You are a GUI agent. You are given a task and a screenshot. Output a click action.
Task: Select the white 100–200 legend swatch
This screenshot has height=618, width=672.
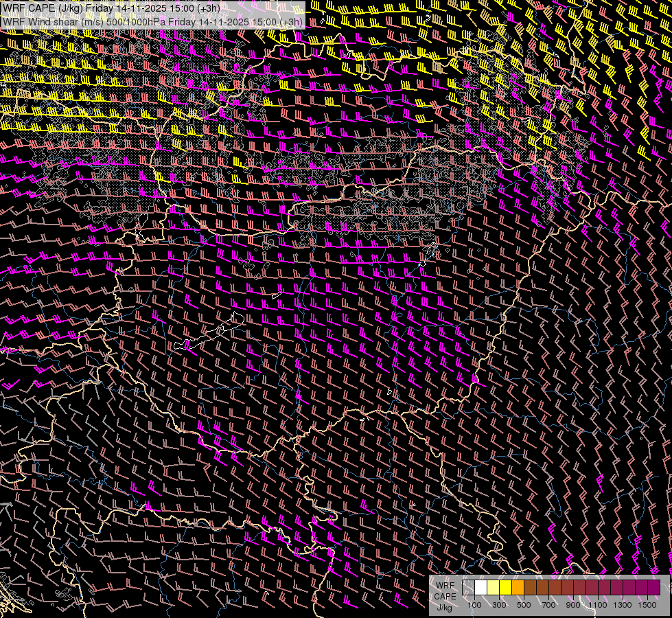tap(481, 588)
